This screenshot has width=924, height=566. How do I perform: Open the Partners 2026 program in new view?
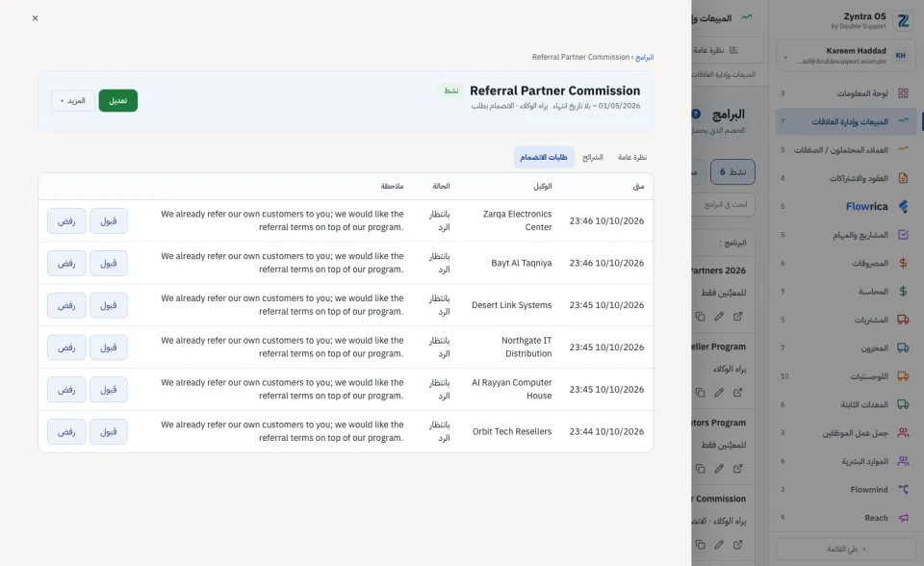738,317
